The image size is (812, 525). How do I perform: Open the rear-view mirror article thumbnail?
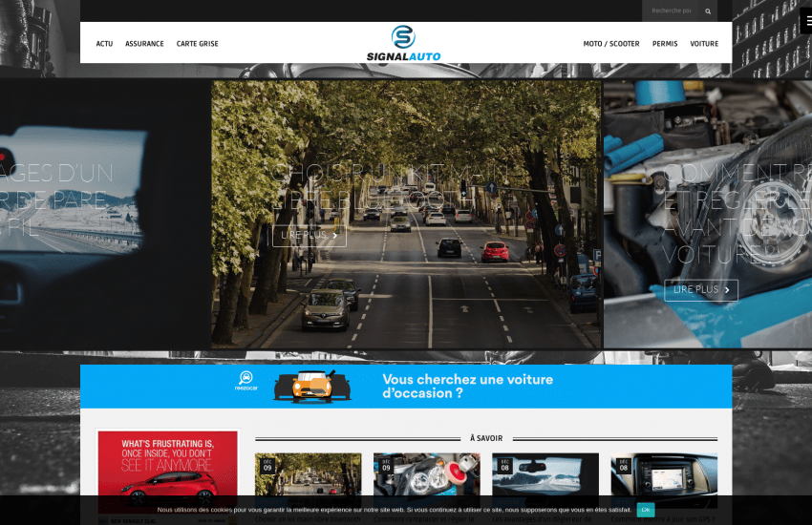(x=545, y=473)
